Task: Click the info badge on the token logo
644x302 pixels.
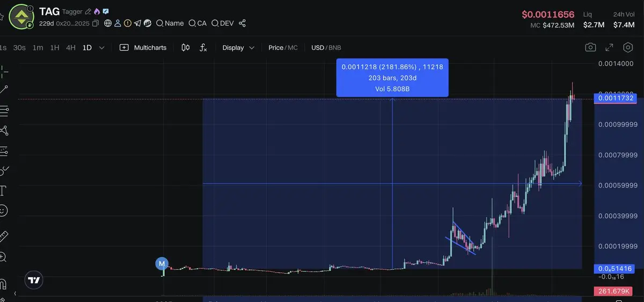Action: click(x=30, y=9)
